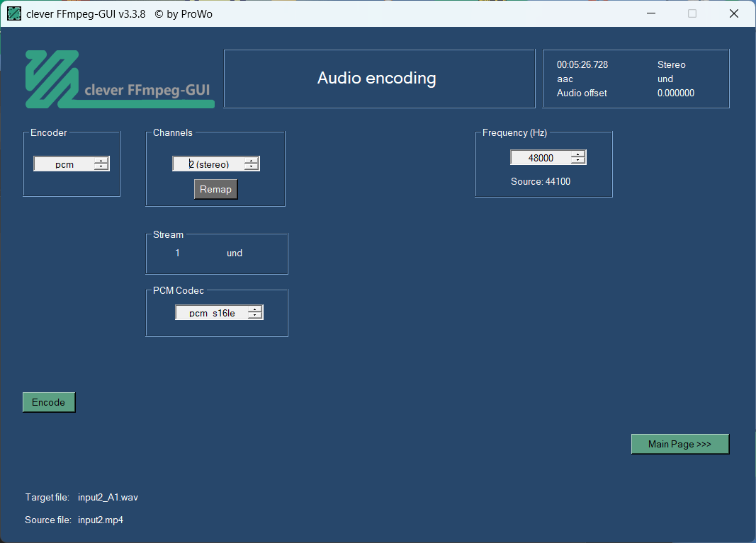Click the aac codec label
This screenshot has height=543, width=756.
tap(565, 79)
